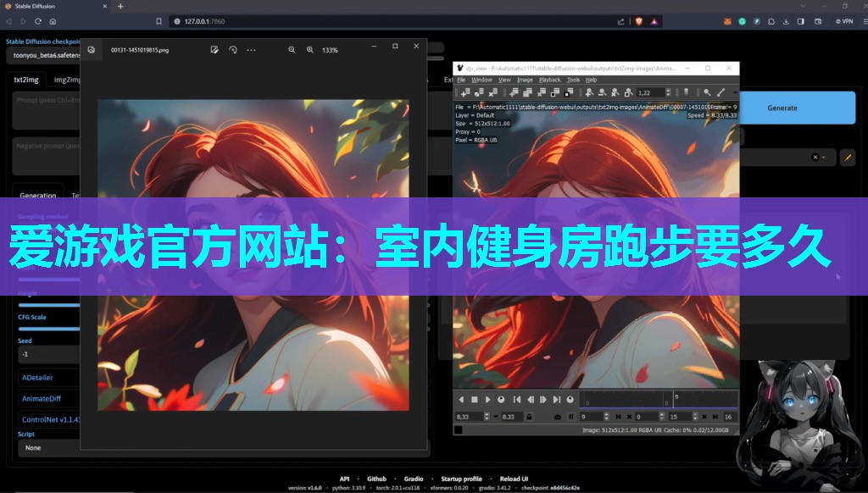The image size is (868, 493).
Task: Play forward in djv_view
Action: click(x=487, y=400)
